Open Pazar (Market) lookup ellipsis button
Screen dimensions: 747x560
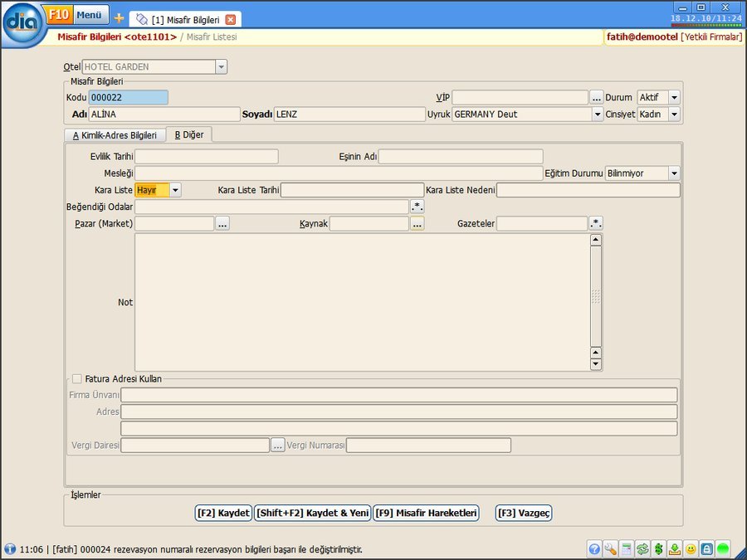[222, 223]
